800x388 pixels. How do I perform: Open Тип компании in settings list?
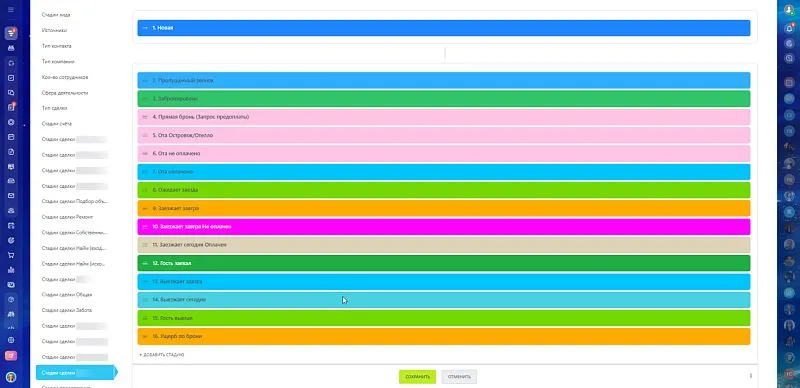[58, 61]
